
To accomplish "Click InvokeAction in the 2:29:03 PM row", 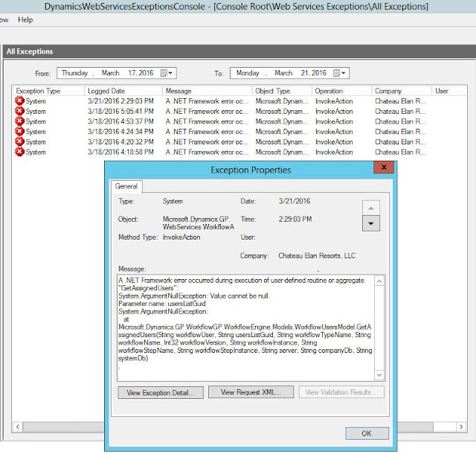I will 334,101.
